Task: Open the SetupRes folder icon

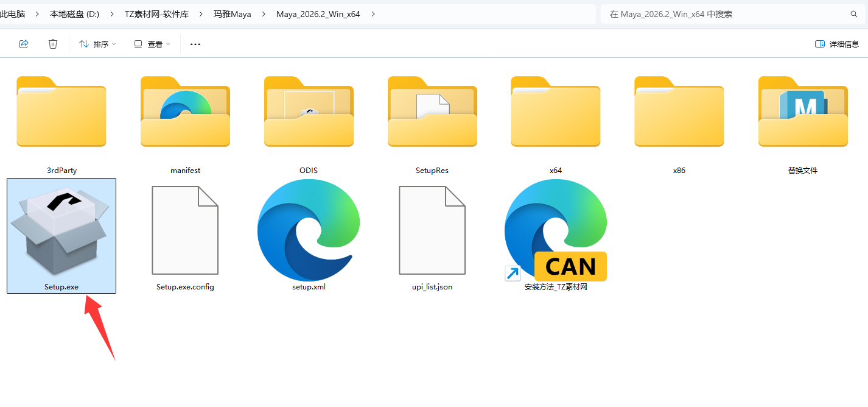Action: (x=432, y=111)
